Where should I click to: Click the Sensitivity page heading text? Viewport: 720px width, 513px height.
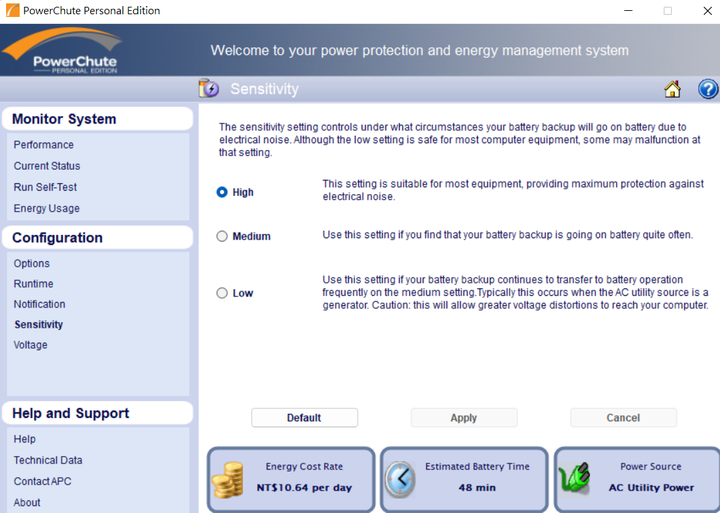(264, 89)
